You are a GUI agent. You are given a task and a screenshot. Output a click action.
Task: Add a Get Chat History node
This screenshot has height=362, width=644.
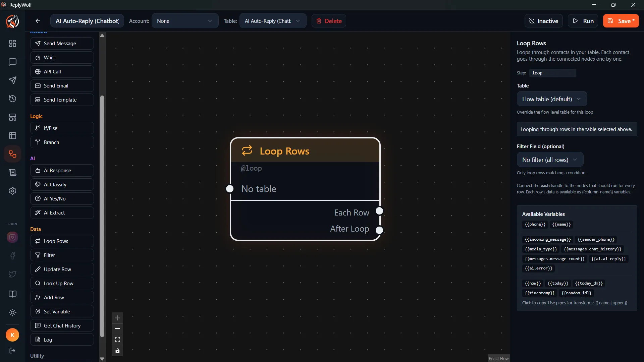click(x=62, y=326)
